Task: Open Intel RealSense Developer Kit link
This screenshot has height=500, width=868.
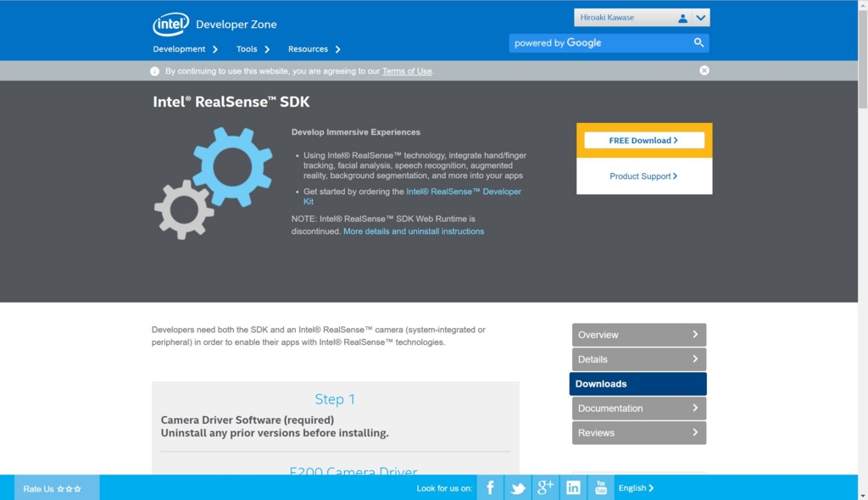Action: click(x=464, y=192)
